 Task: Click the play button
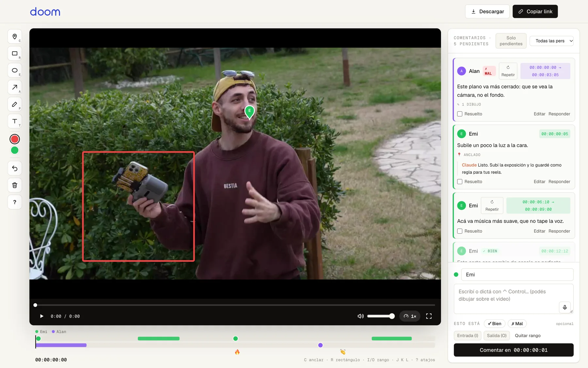point(41,316)
